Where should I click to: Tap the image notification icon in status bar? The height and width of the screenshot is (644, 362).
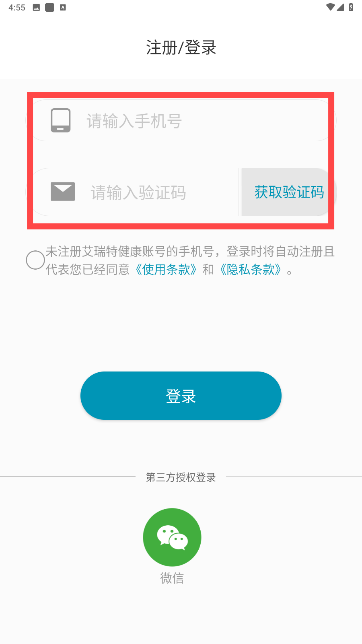coord(36,7)
